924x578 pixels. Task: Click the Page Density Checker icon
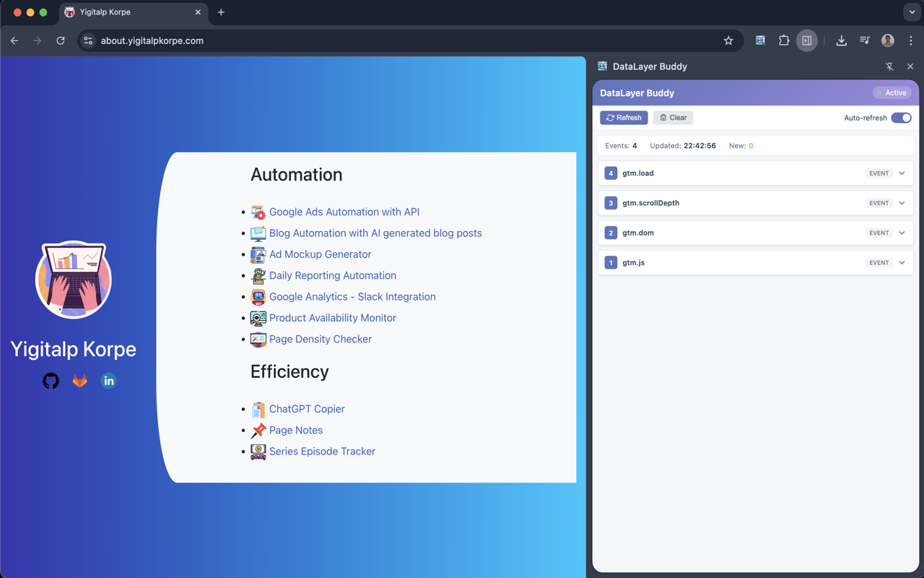coord(258,339)
